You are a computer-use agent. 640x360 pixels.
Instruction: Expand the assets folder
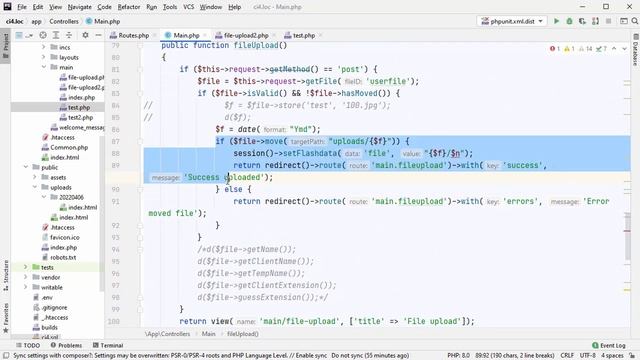pos(35,177)
